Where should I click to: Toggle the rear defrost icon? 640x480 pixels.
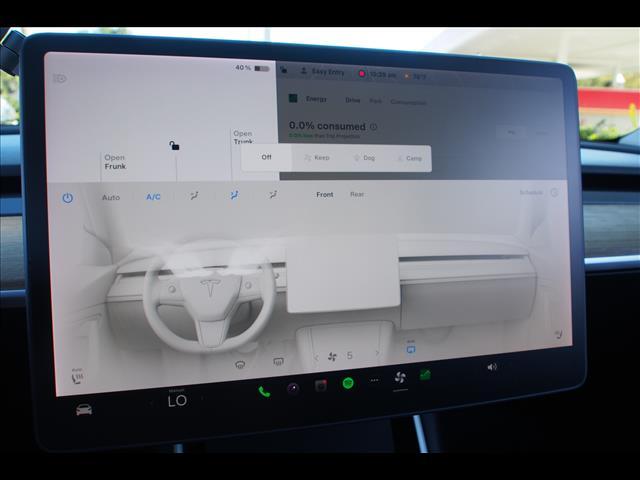(278, 361)
